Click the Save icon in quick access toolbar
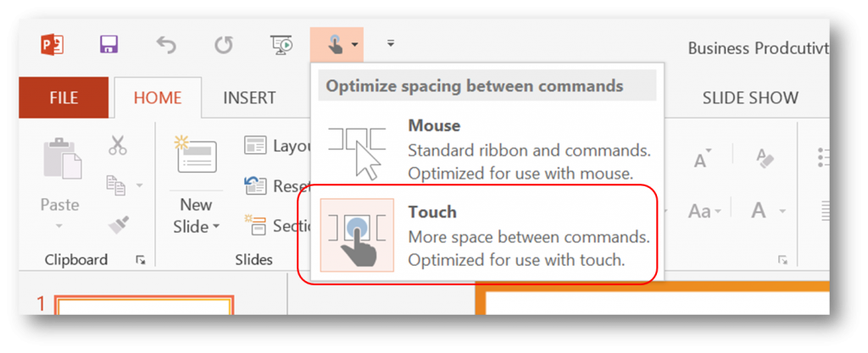 [x=109, y=45]
